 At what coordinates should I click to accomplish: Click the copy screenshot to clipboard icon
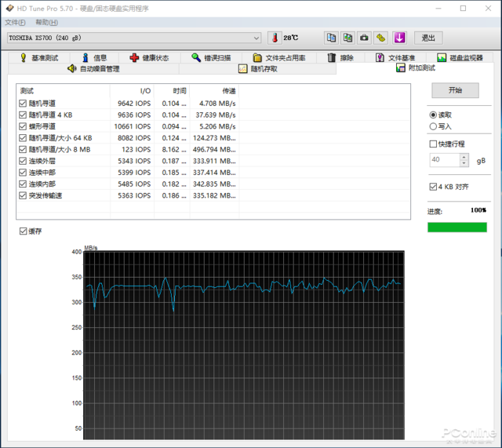pyautogui.click(x=347, y=38)
